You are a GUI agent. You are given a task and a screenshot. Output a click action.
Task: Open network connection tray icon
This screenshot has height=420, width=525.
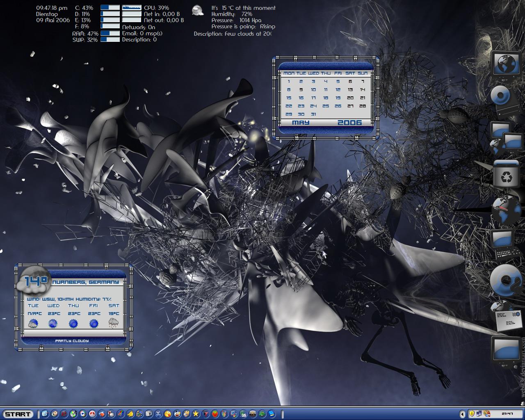[x=479, y=413]
